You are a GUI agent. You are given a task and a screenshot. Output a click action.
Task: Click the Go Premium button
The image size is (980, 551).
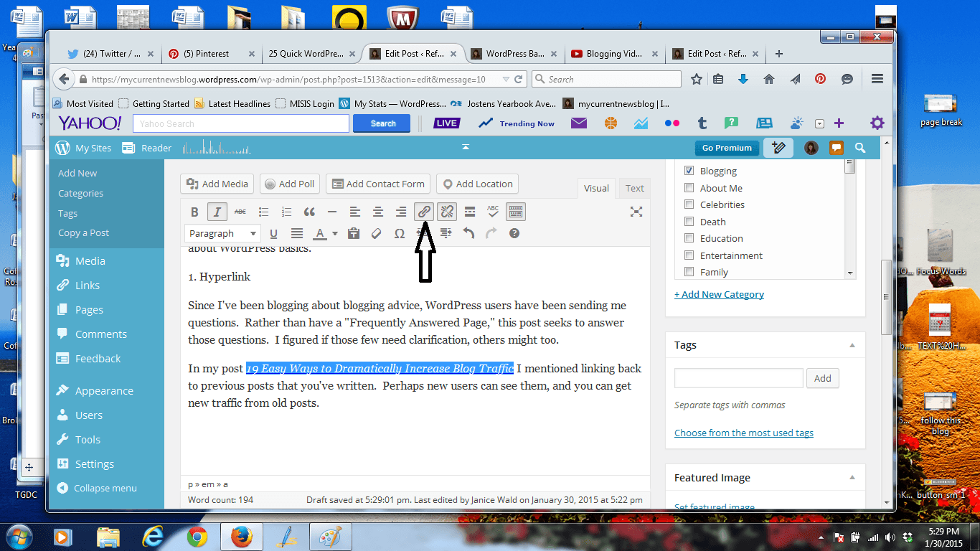tap(726, 148)
